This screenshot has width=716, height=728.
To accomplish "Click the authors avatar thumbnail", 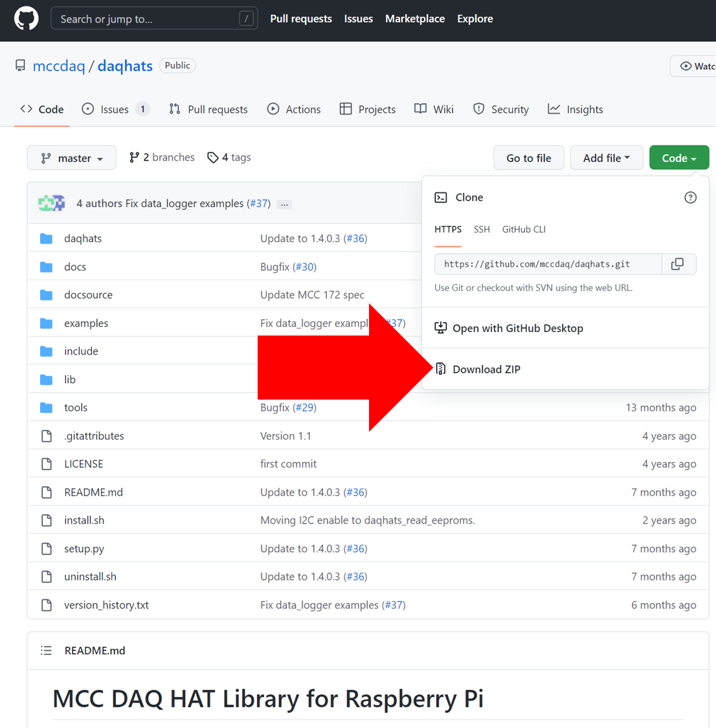I will [x=51, y=203].
